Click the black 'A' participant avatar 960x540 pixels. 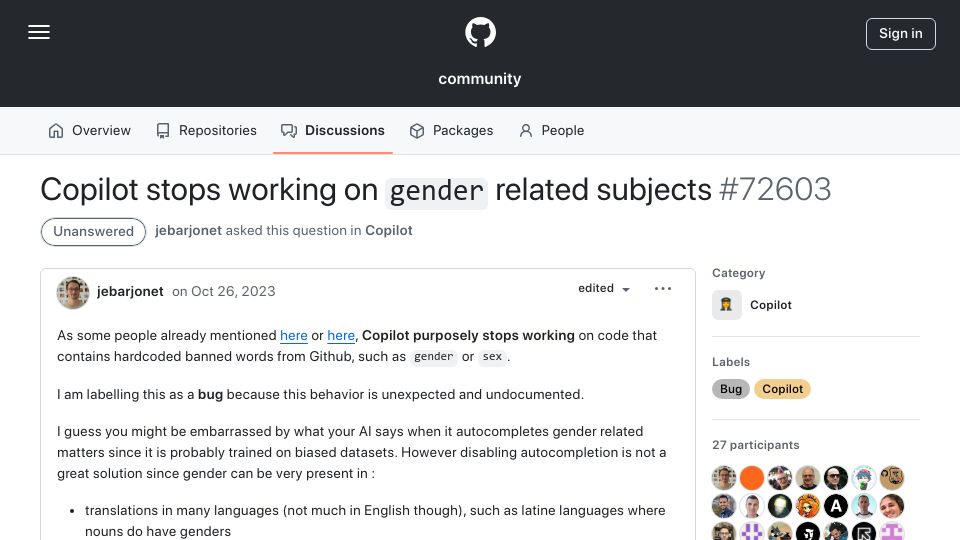pyautogui.click(x=836, y=506)
